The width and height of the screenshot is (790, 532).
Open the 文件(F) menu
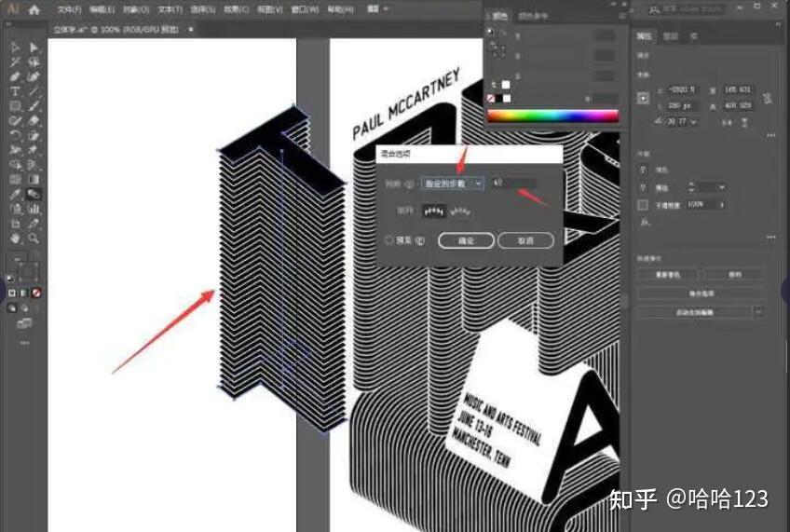[x=69, y=9]
